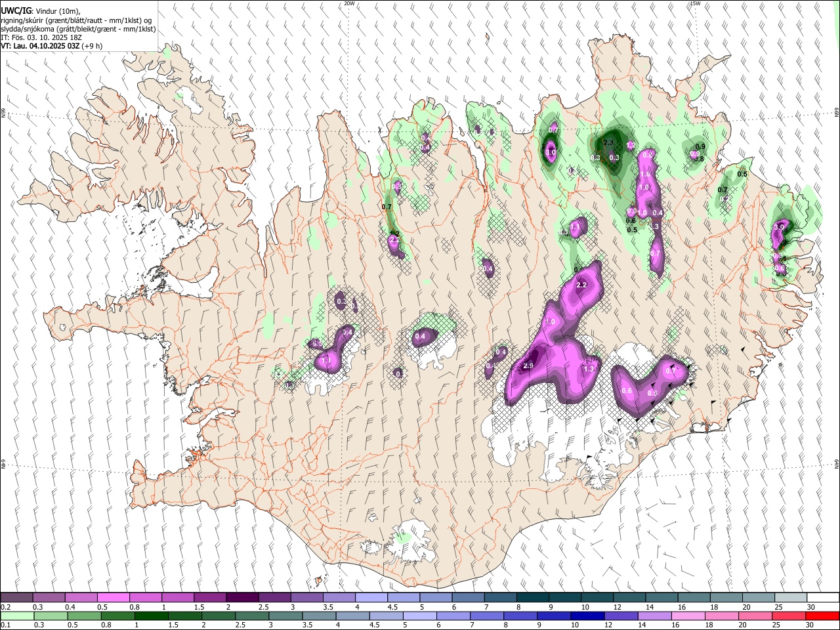Pick the violet 12–14 rain scale swatch

click(x=621, y=616)
